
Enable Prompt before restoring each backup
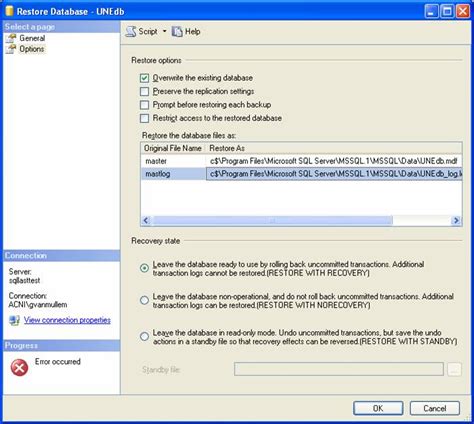[x=144, y=105]
